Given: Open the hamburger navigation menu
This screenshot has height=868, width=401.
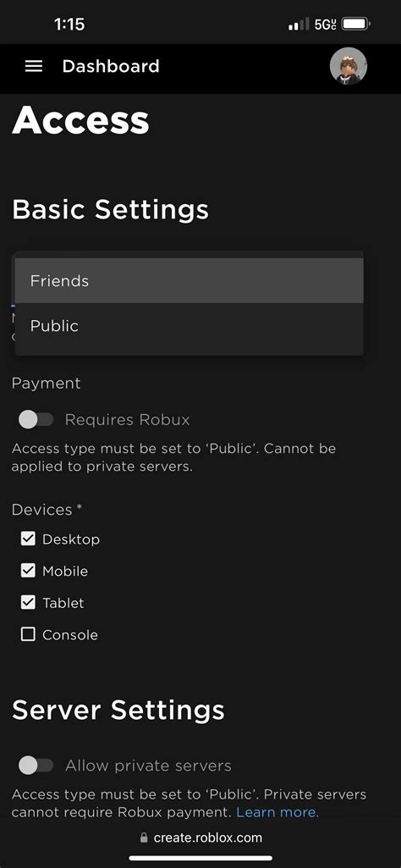Looking at the screenshot, I should coord(34,66).
